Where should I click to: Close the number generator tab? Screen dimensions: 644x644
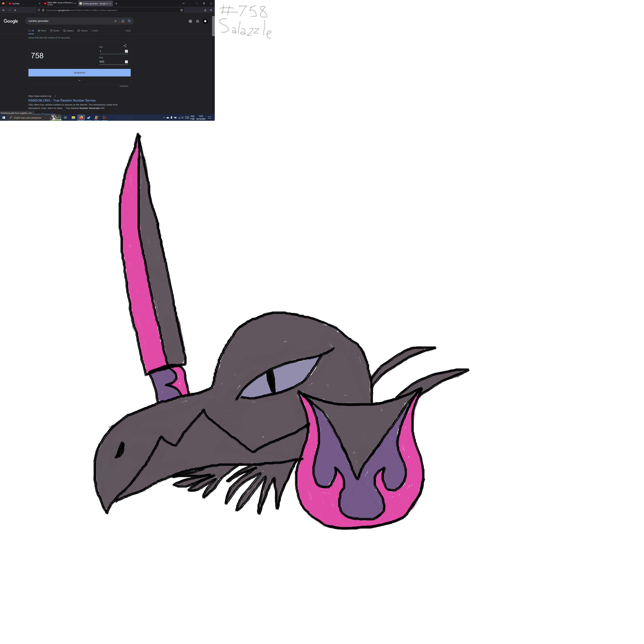(110, 4)
